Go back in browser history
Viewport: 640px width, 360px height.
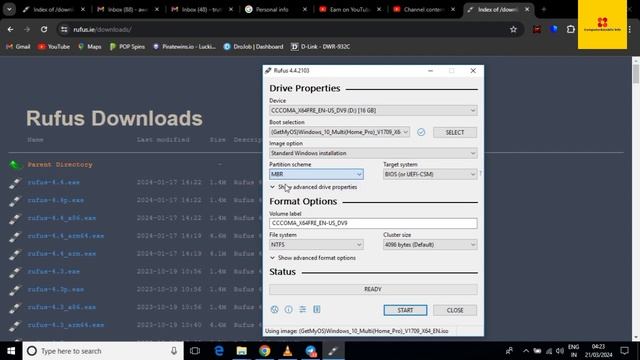coord(10,29)
